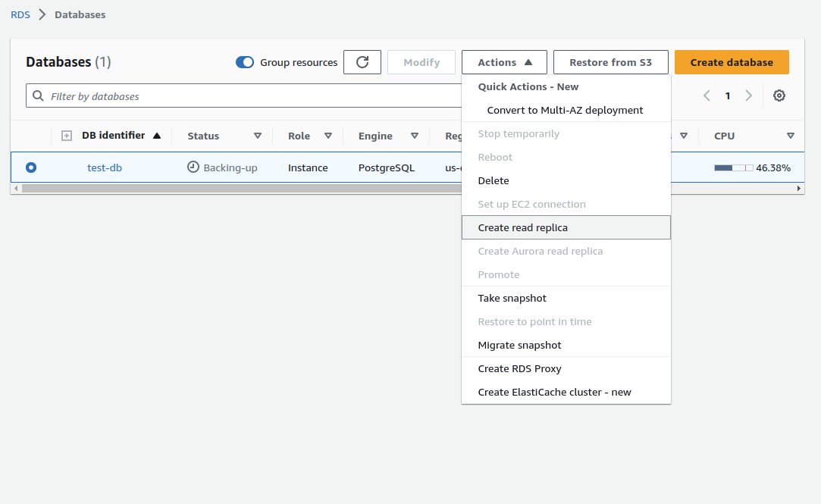
Task: Choose Migrate snapshot option
Action: click(566, 346)
